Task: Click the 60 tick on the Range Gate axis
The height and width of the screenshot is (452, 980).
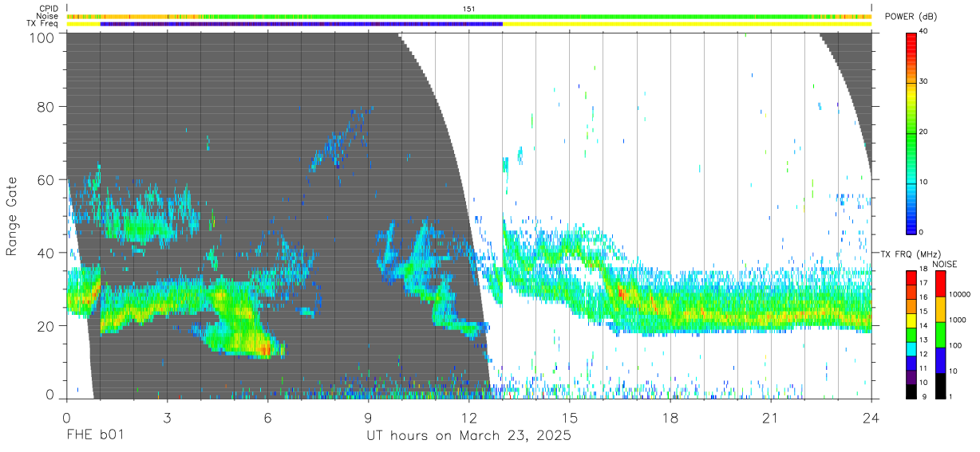Action: click(x=45, y=179)
